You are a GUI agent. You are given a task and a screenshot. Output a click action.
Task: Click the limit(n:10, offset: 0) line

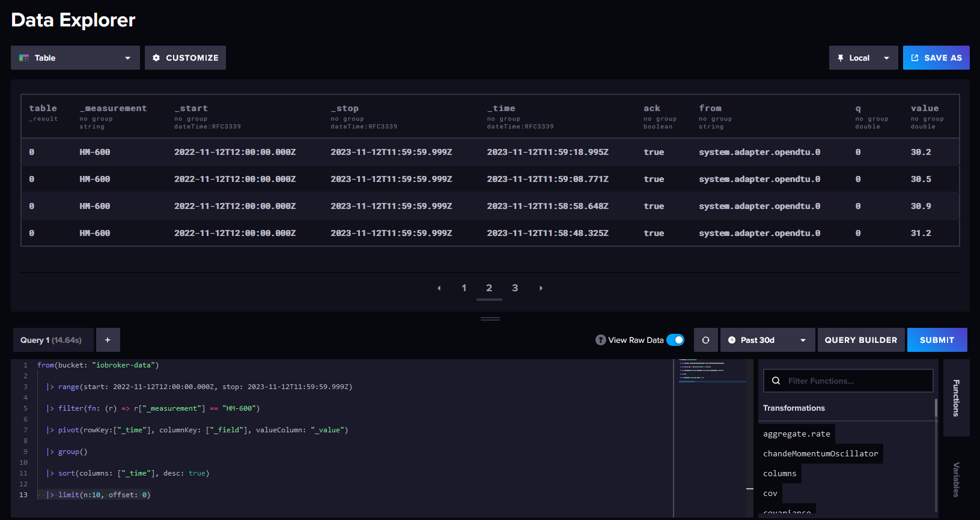[99, 495]
